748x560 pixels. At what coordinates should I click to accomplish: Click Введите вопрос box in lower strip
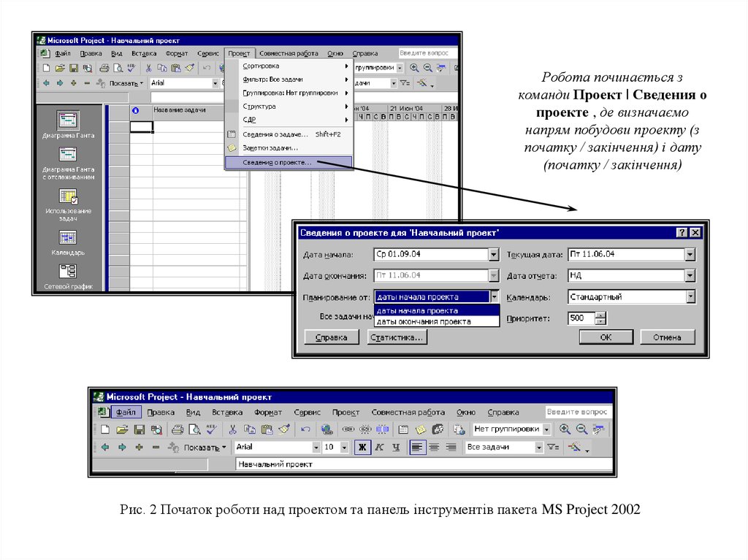click(579, 412)
